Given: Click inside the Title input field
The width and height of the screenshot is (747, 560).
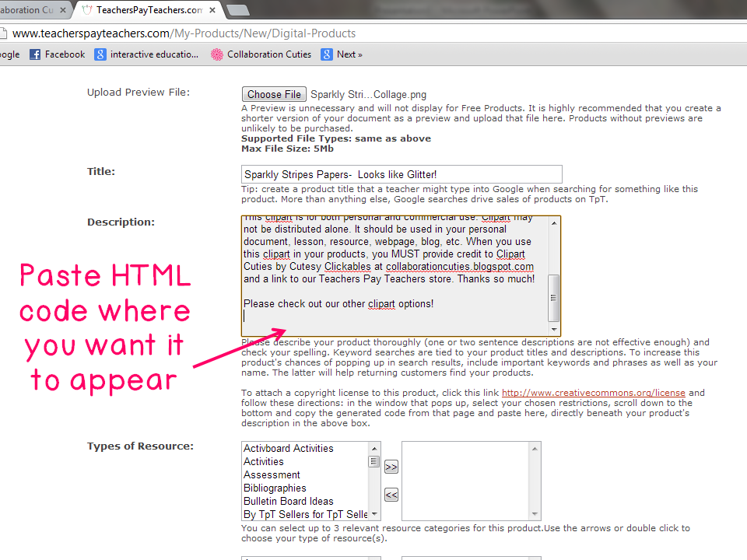Looking at the screenshot, I should pyautogui.click(x=401, y=173).
